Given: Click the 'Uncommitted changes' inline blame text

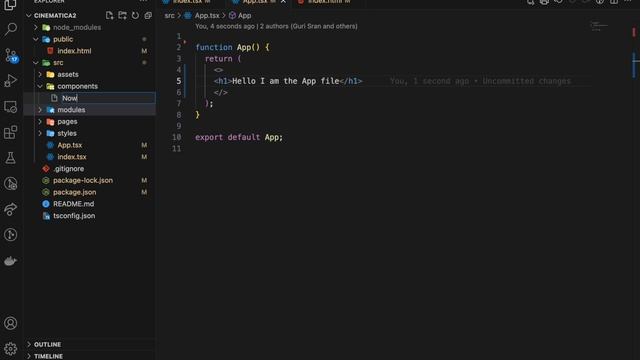Looking at the screenshot, I should (527, 81).
